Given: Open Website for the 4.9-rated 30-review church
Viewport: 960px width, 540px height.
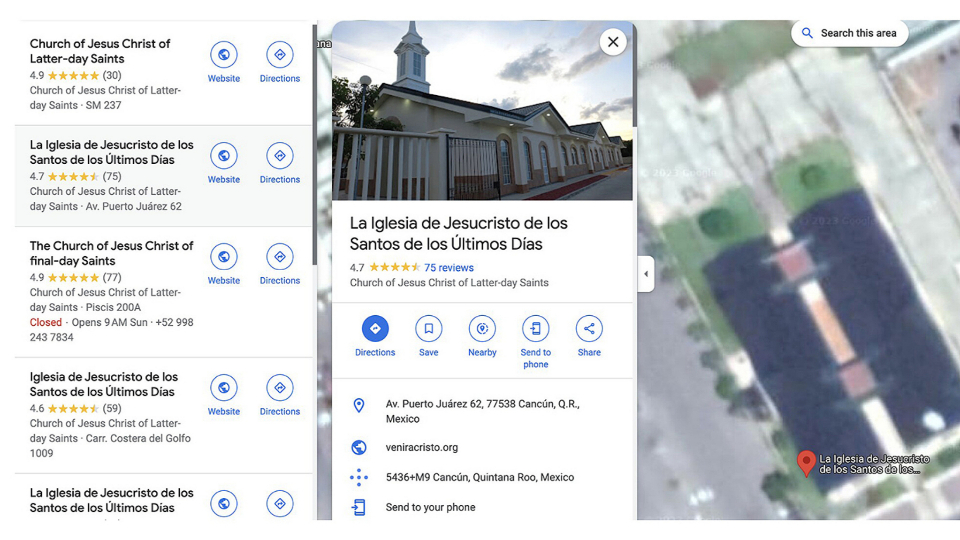Looking at the screenshot, I should click(x=224, y=55).
